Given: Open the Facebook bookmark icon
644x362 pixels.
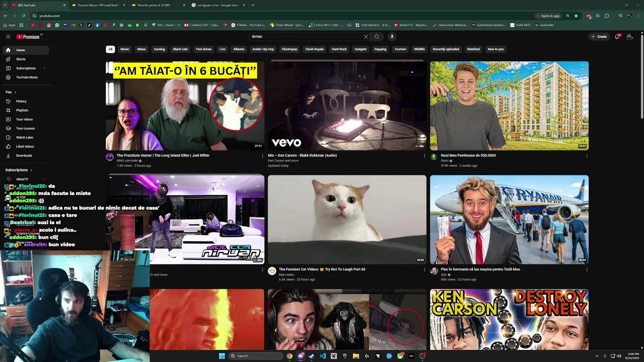Looking at the screenshot, I should click(97, 25).
